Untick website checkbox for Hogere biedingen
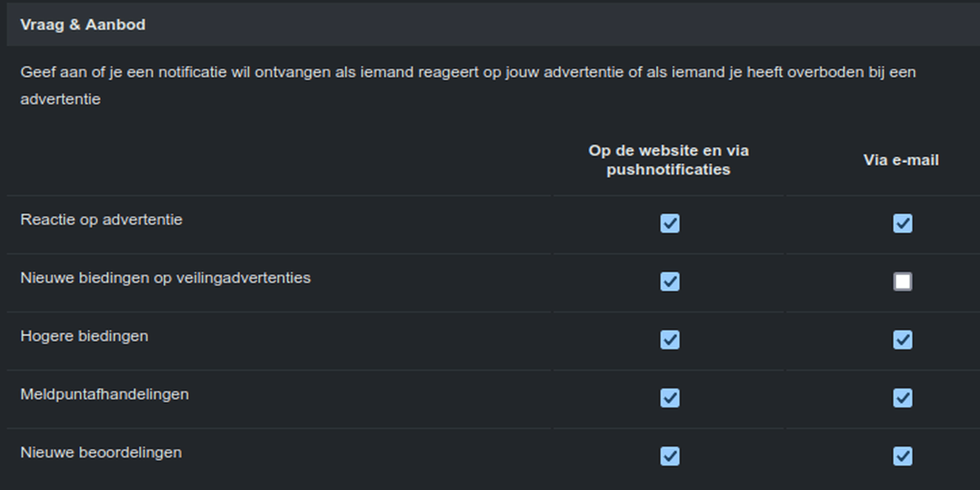Screen dimensions: 980x490 pos(669,340)
